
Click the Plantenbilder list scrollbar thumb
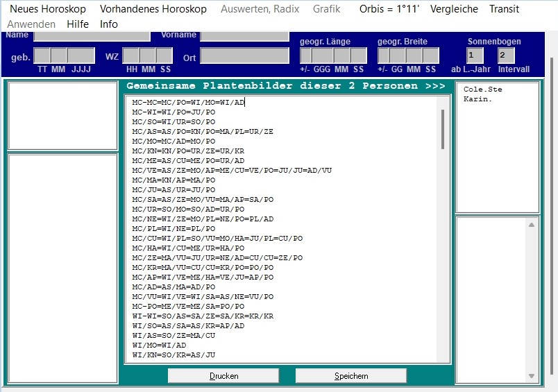443,129
